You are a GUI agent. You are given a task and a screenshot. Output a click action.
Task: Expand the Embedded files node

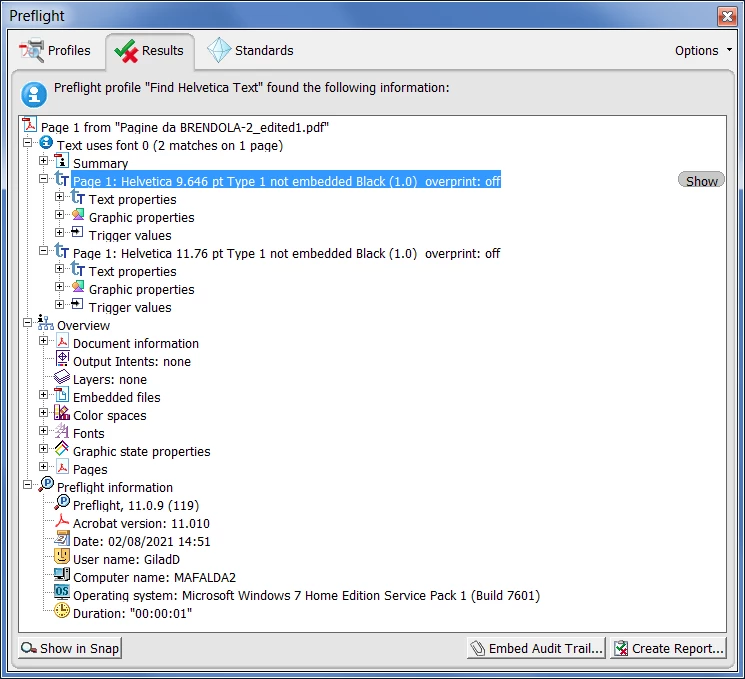[x=43, y=394]
